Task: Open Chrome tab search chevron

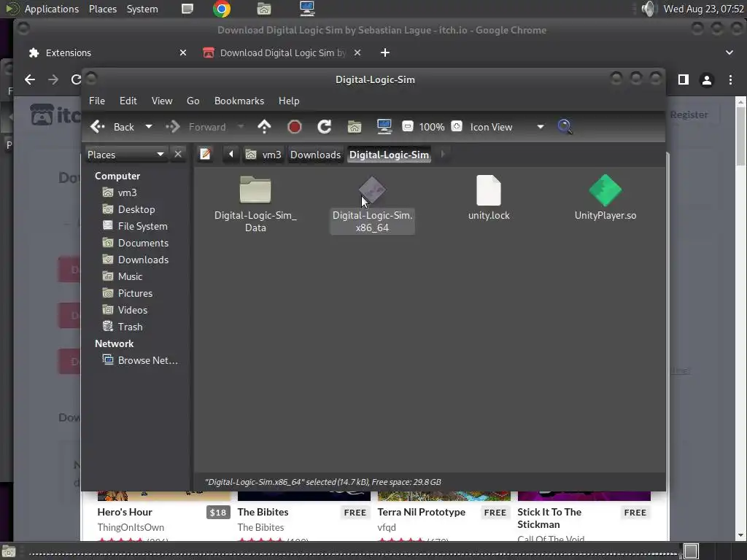Action: (x=729, y=52)
